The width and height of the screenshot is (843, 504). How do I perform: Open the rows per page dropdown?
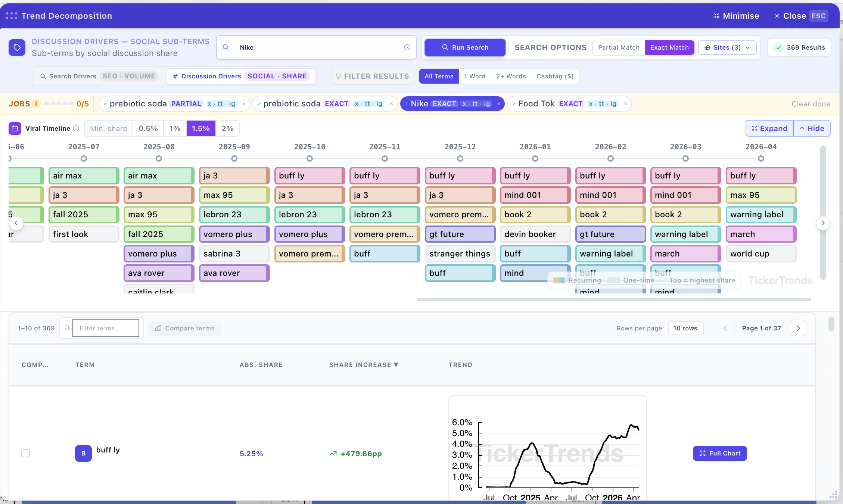(685, 328)
